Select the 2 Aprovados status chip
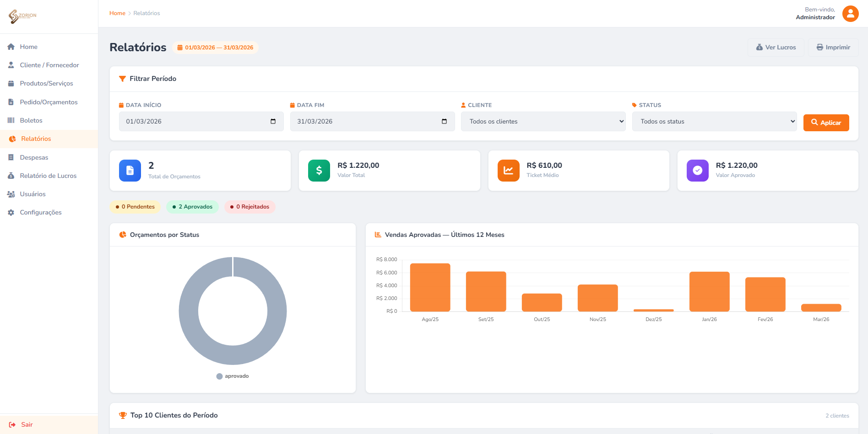The image size is (868, 434). [x=192, y=207]
